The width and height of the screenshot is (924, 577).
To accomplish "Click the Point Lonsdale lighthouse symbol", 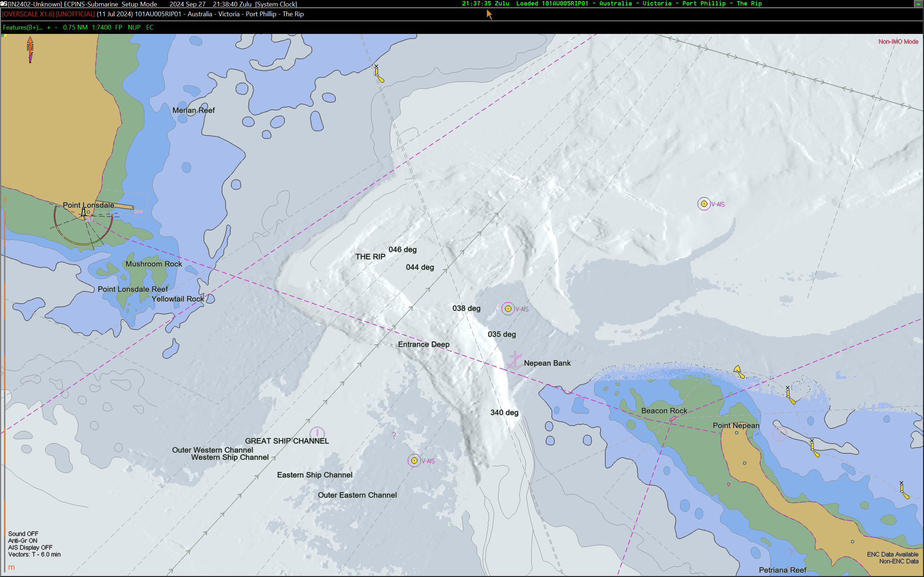I will (84, 212).
